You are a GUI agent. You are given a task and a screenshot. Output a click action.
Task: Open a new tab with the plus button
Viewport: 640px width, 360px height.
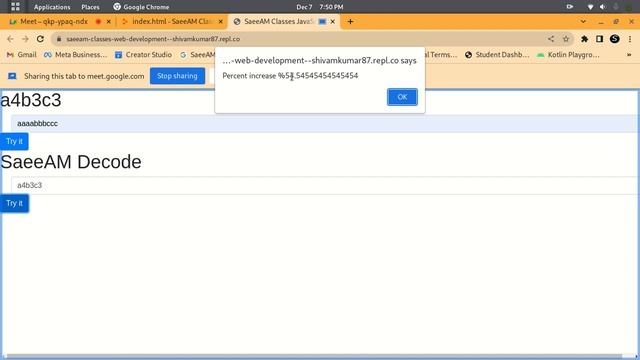point(350,22)
